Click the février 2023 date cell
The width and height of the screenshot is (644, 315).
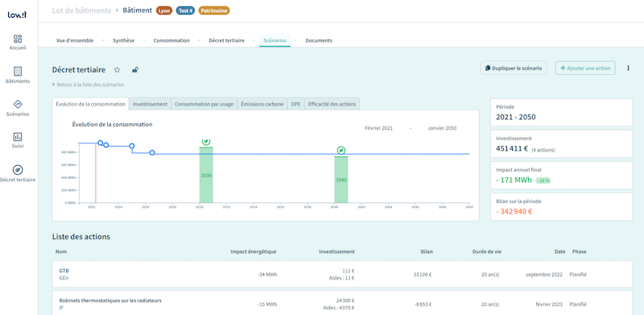tap(549, 305)
